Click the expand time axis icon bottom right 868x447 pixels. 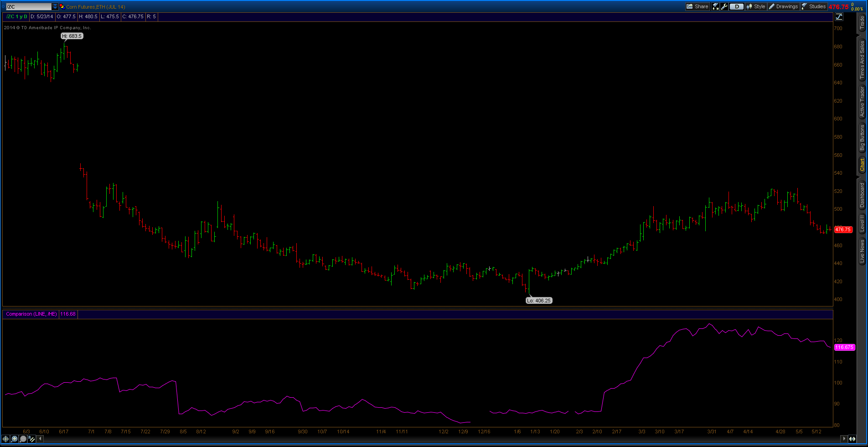pos(852,439)
